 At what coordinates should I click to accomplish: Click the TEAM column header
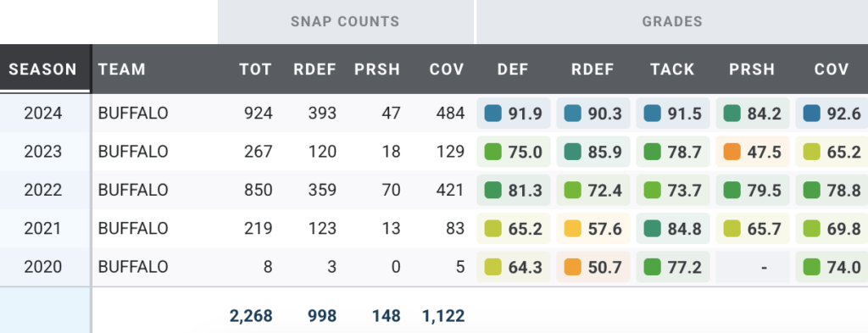[x=122, y=69]
